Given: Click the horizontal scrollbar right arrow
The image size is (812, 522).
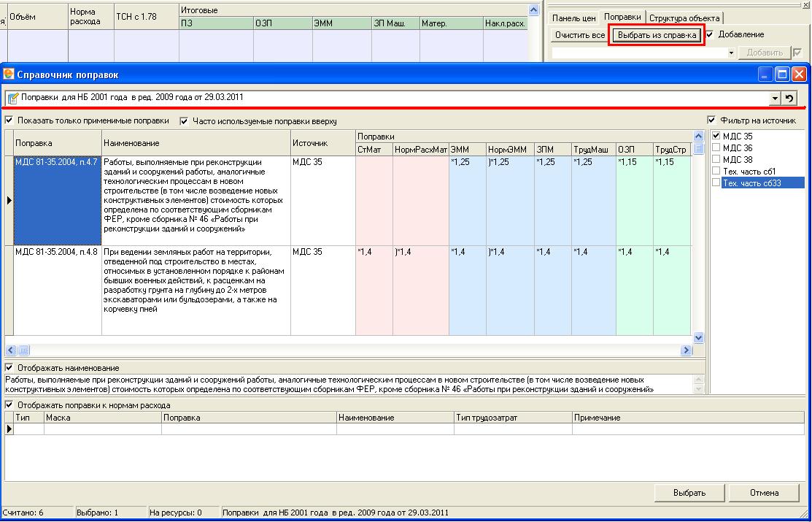Looking at the screenshot, I should [x=686, y=350].
